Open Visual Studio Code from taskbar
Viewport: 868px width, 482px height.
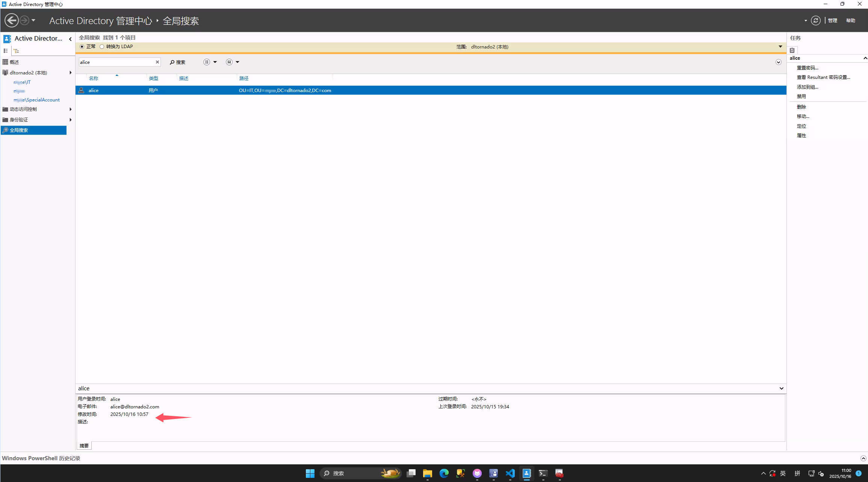click(510, 473)
